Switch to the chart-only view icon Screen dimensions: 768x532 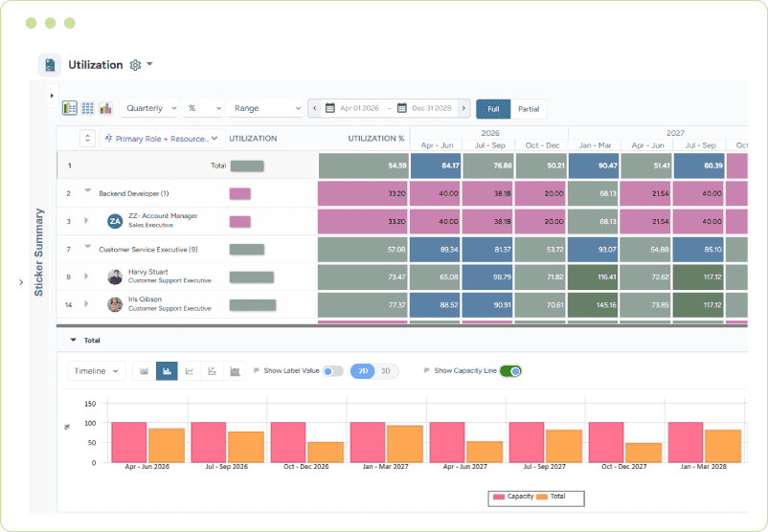pos(105,108)
